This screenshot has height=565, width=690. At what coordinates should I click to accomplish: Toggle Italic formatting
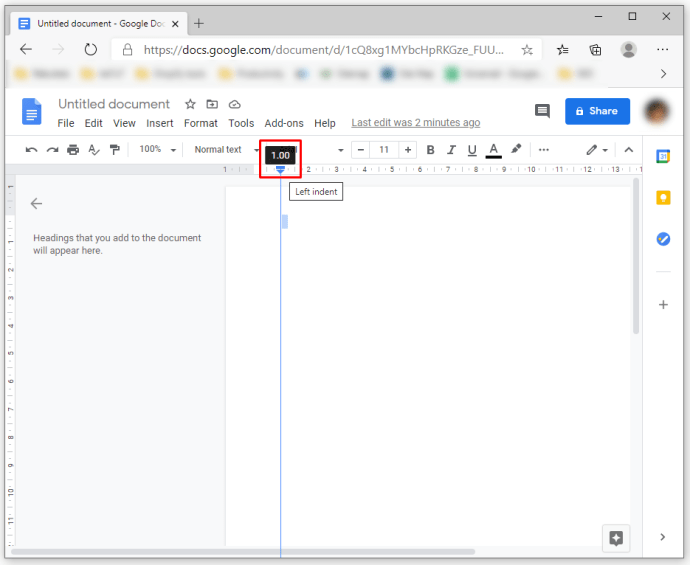click(451, 150)
